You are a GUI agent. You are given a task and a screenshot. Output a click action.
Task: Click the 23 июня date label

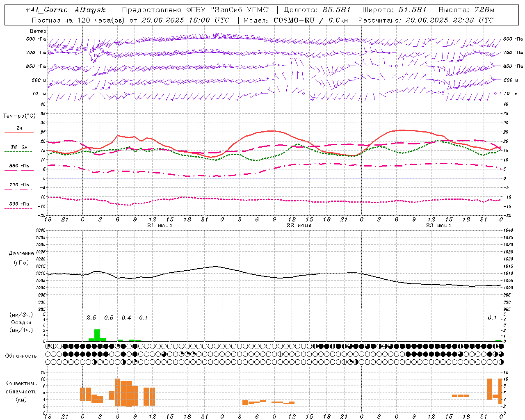coord(438,226)
